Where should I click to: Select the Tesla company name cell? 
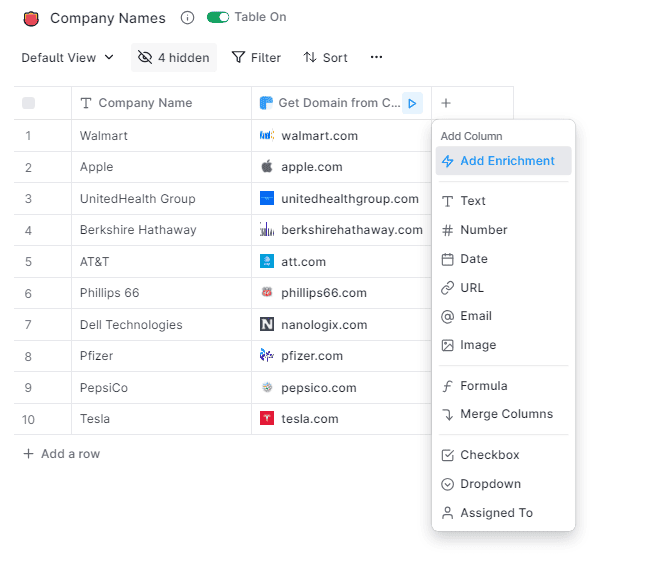coord(162,419)
